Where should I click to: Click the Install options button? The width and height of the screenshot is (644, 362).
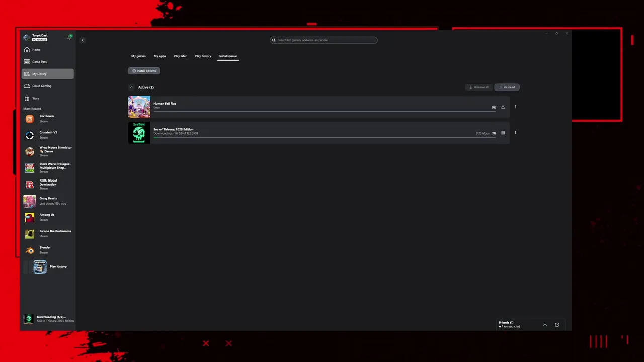[x=144, y=71]
